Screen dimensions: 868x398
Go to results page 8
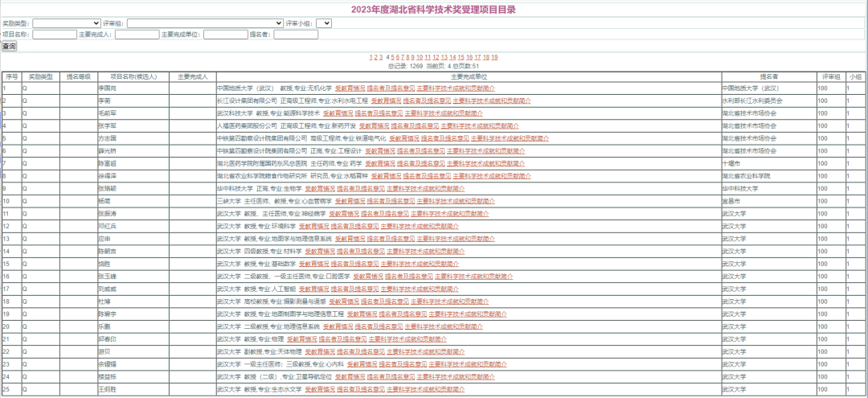(407, 57)
